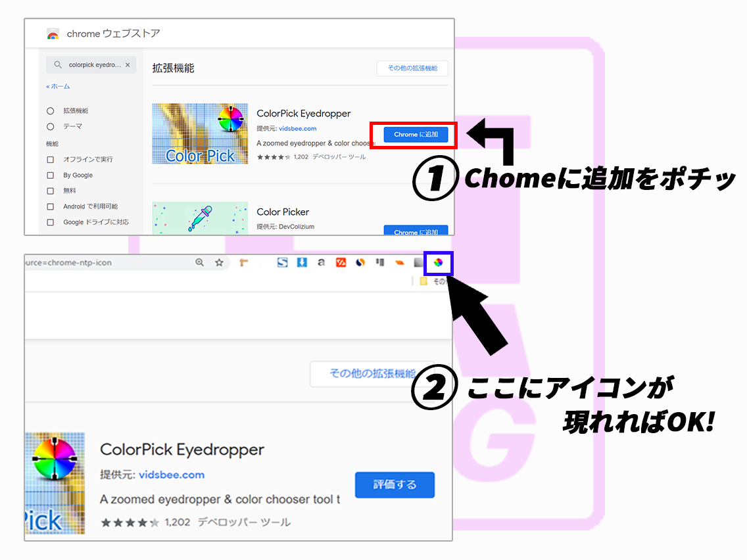Click the orange and black circle extension icon
This screenshot has height=560, width=747.
[360, 262]
